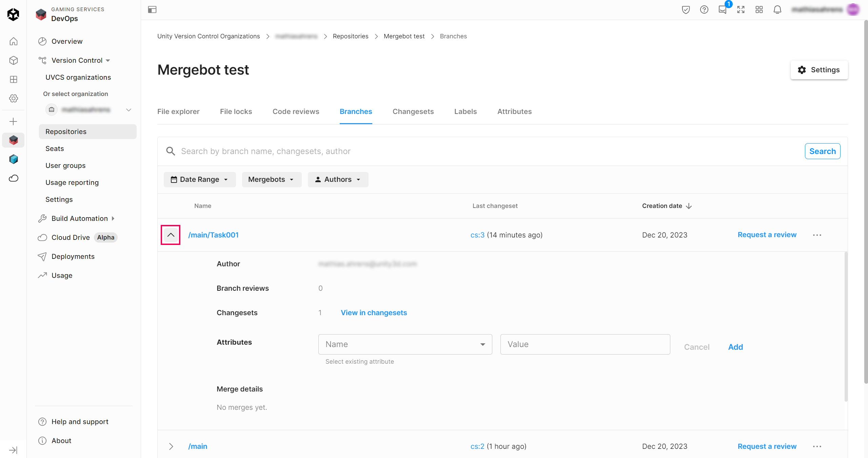Click the shield checkmark icon
The image size is (868, 458).
click(686, 9)
